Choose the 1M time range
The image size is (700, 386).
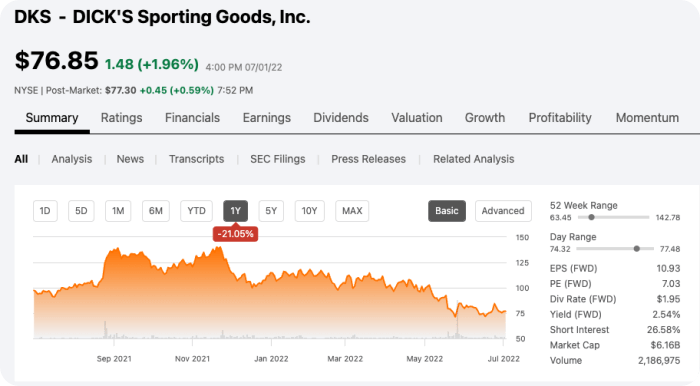[118, 211]
